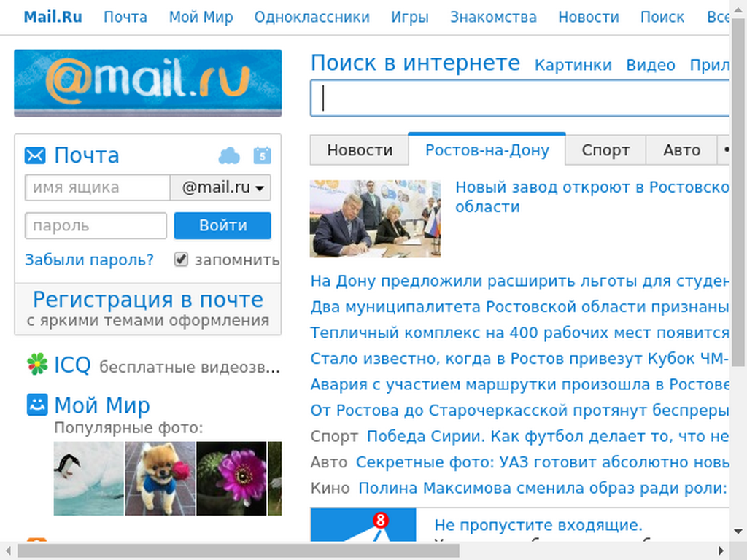Open the Pomeranian dog photo thumbnail

pyautogui.click(x=160, y=478)
